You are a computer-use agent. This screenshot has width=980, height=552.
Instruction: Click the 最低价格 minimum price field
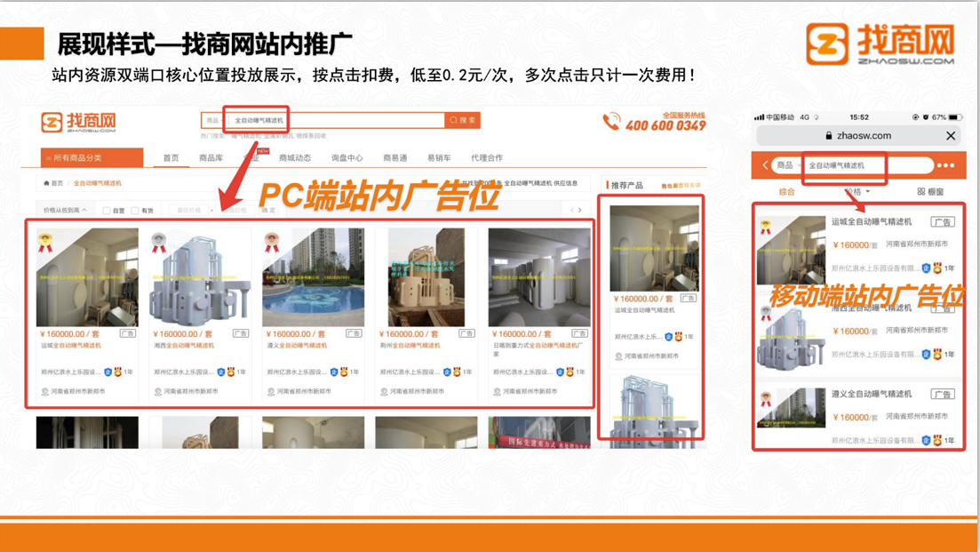point(189,210)
